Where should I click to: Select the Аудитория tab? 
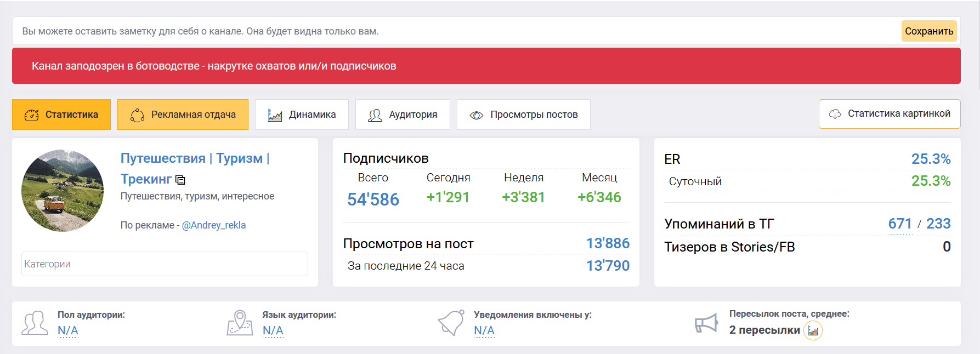(403, 115)
